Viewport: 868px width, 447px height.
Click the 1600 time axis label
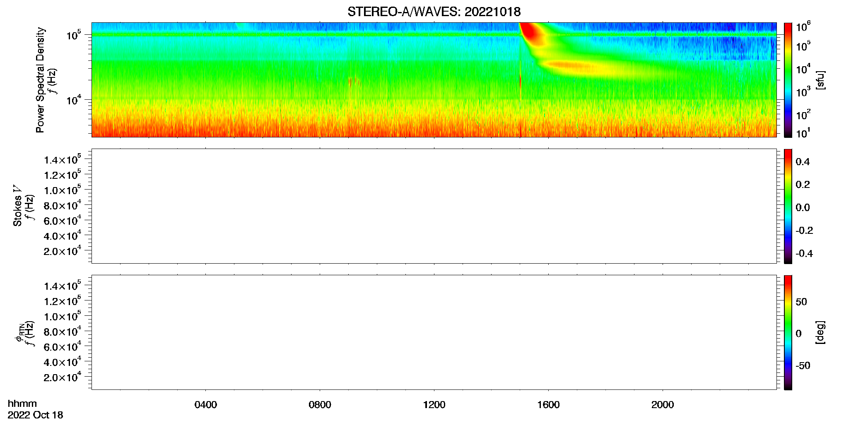[548, 405]
